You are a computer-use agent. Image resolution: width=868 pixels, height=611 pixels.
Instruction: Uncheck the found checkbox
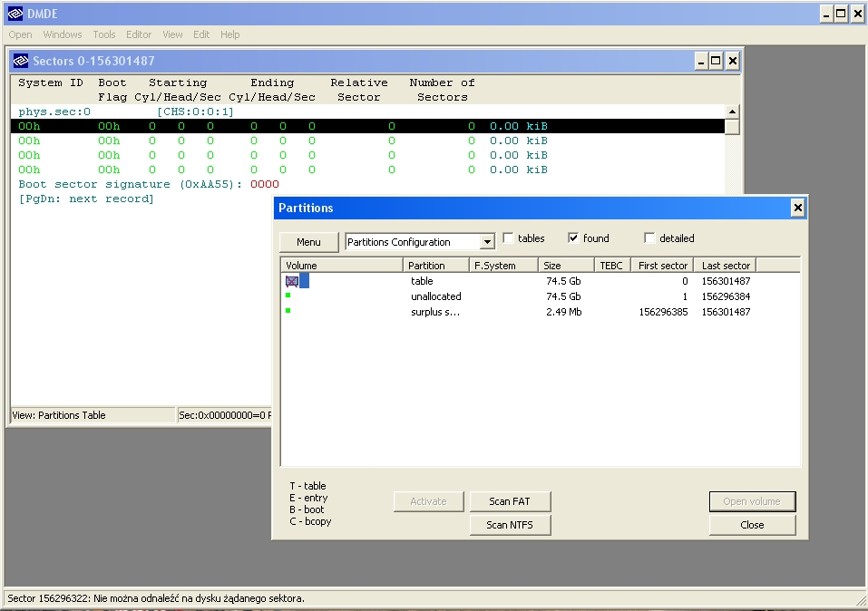click(x=573, y=238)
